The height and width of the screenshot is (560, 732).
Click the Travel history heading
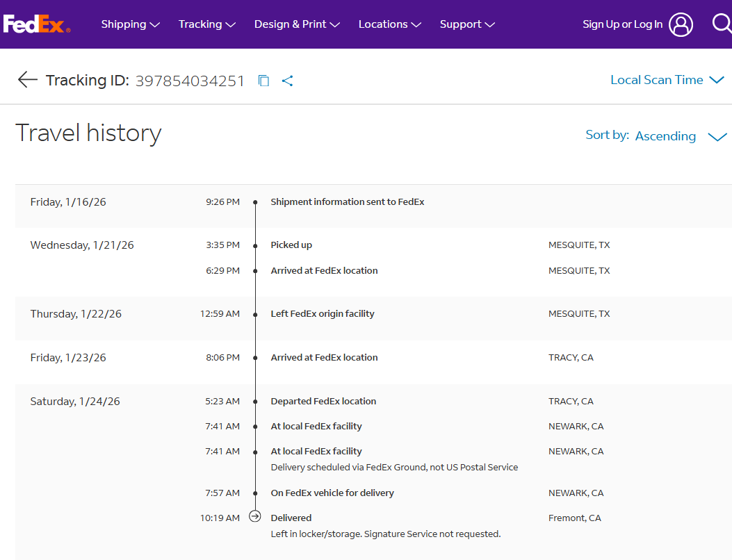[88, 133]
